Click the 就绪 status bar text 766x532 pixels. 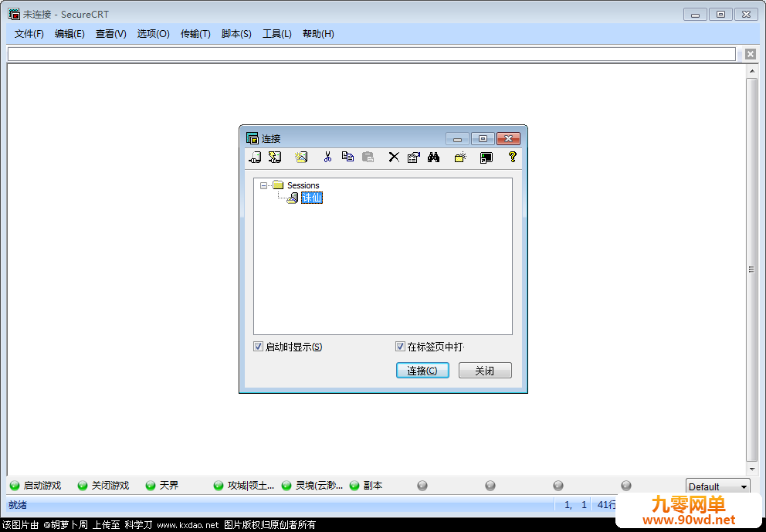tap(18, 505)
